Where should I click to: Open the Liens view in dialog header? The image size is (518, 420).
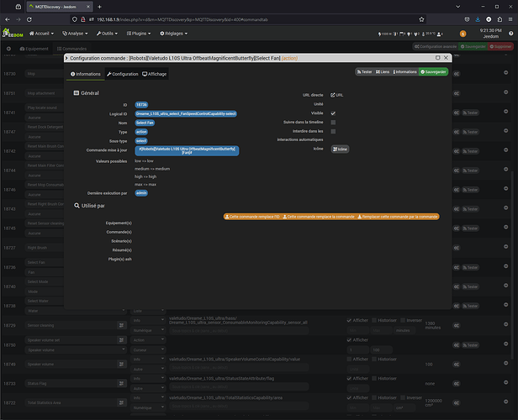tap(383, 72)
